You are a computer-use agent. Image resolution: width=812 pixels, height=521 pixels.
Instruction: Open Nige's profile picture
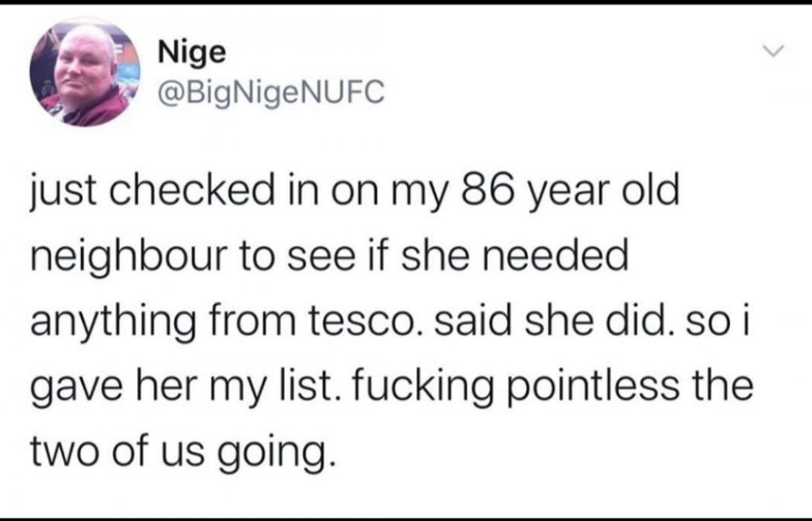pos(85,72)
